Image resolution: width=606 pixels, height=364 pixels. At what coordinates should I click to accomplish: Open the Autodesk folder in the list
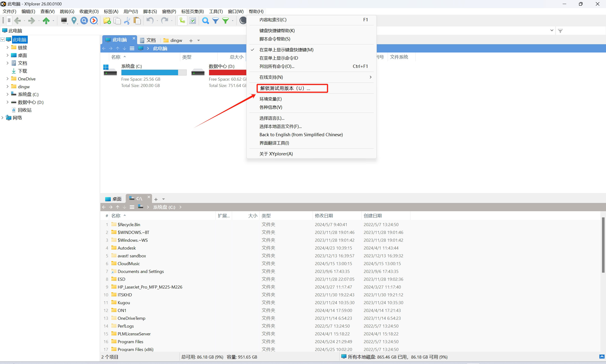[126, 248]
